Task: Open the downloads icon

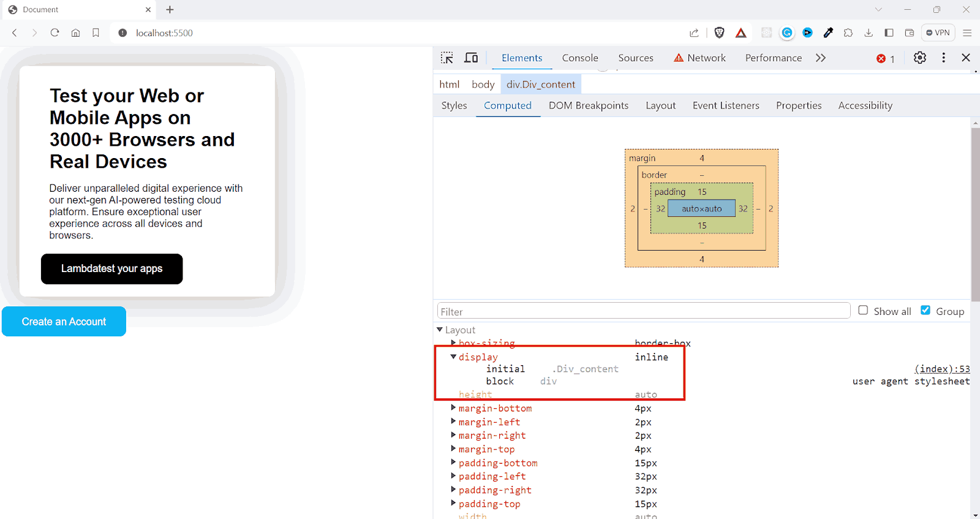Action: tap(869, 33)
